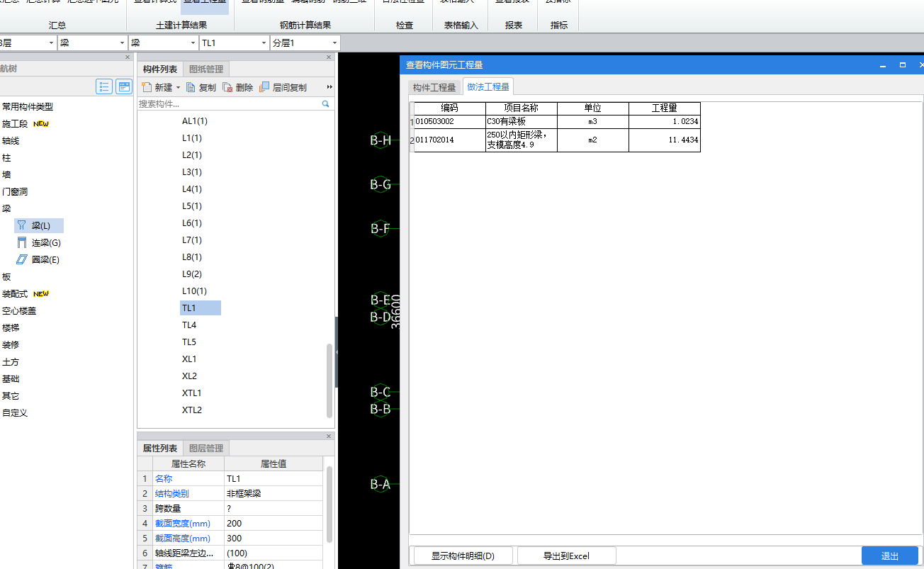This screenshot has height=569, width=924.
Task: Open the 分层1 layer dropdown
Action: 334,43
